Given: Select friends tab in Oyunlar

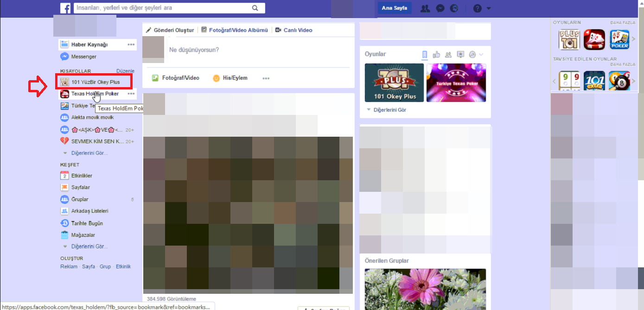Looking at the screenshot, I should coord(448,55).
